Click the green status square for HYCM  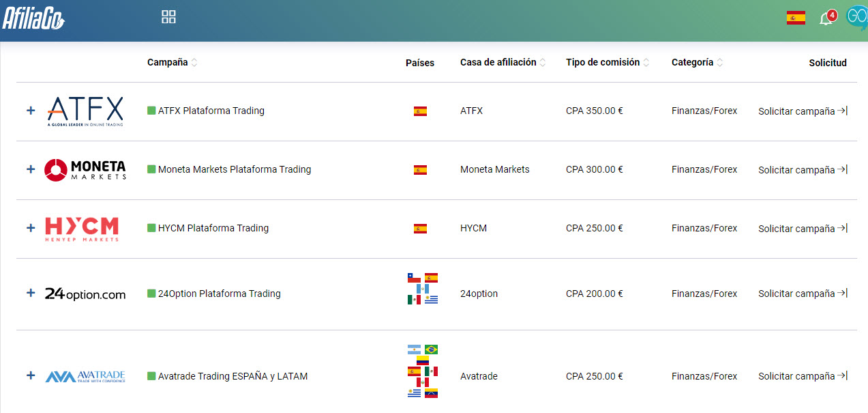(151, 227)
